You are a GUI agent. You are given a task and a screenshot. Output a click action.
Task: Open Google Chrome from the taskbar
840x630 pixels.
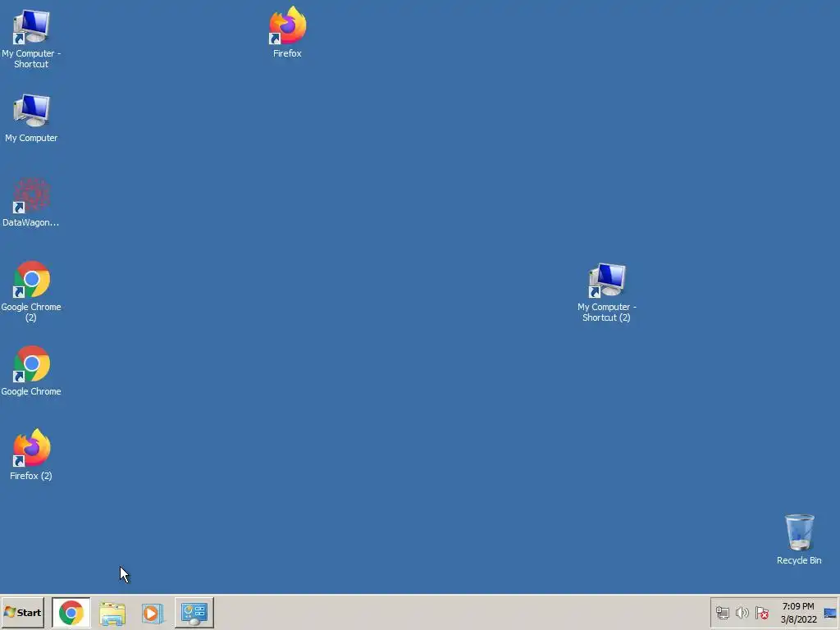[x=71, y=612]
